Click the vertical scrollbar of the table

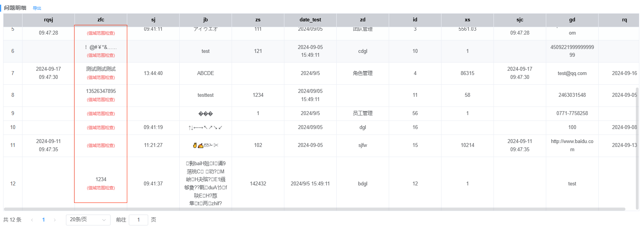click(637, 148)
